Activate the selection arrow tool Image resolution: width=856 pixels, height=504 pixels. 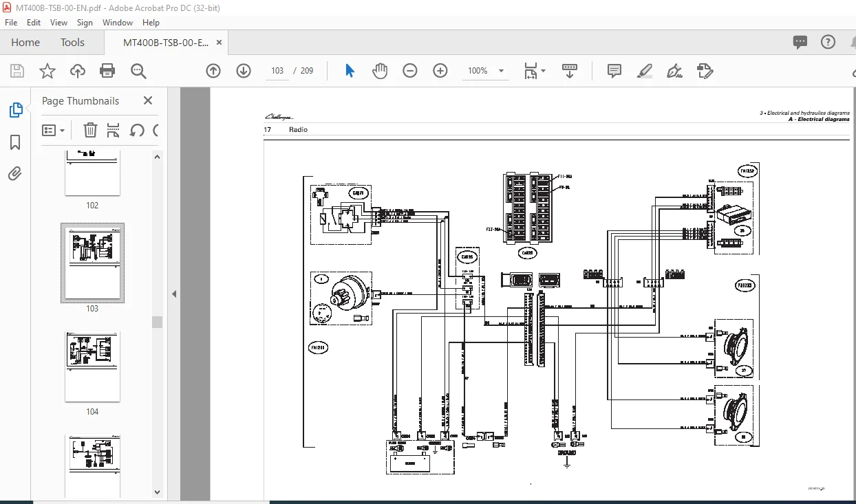(350, 71)
